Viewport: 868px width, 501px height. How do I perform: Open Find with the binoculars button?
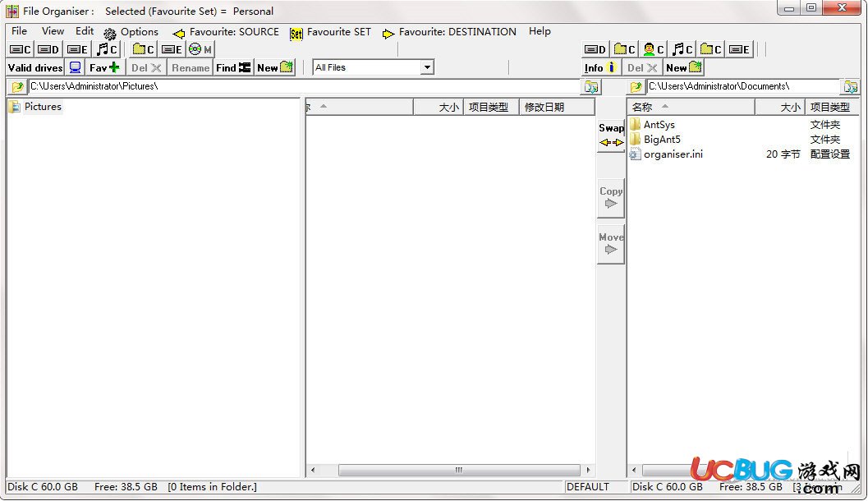click(x=233, y=67)
